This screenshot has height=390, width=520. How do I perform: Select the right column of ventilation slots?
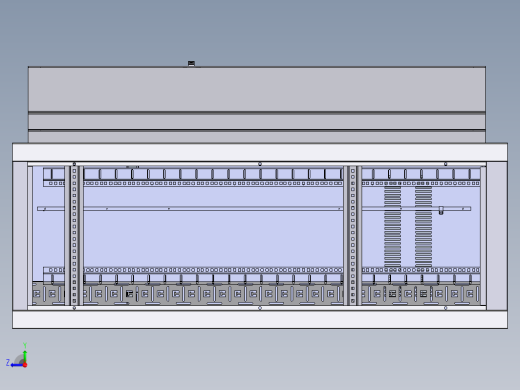(x=423, y=227)
